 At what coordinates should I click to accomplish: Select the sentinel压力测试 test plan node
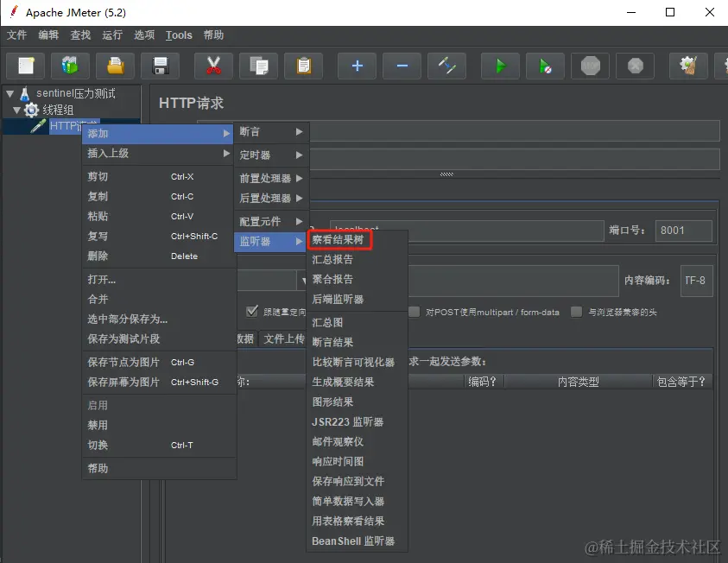click(x=76, y=94)
